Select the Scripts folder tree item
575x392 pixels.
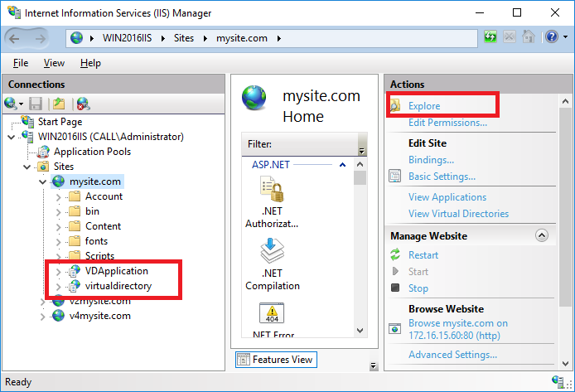99,255
